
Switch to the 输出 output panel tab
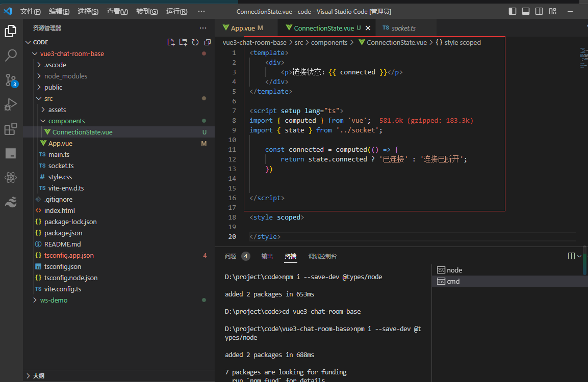tap(267, 256)
